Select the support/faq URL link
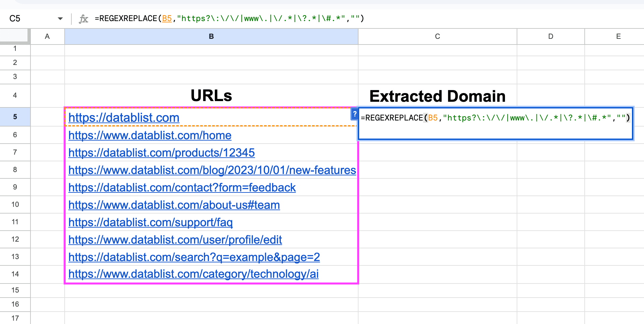 tap(150, 222)
